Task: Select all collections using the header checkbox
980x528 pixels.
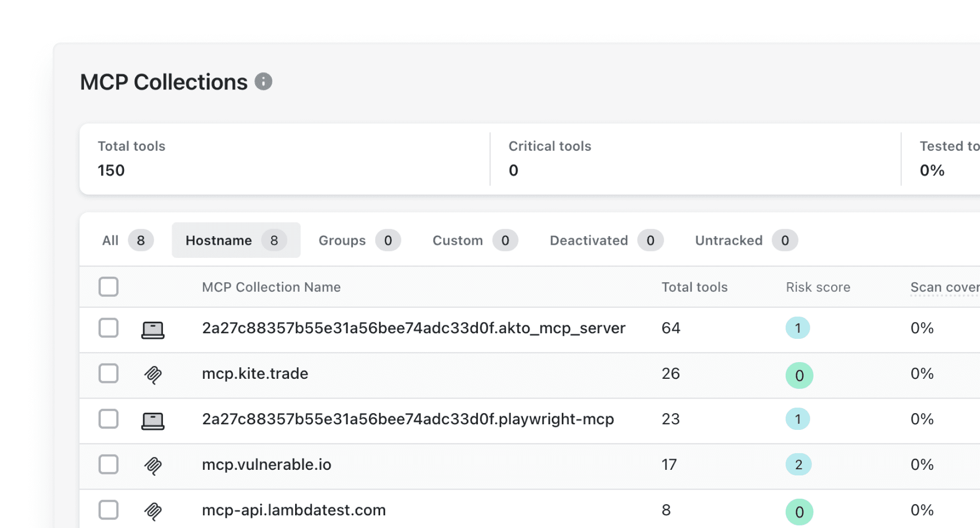Action: coord(108,287)
